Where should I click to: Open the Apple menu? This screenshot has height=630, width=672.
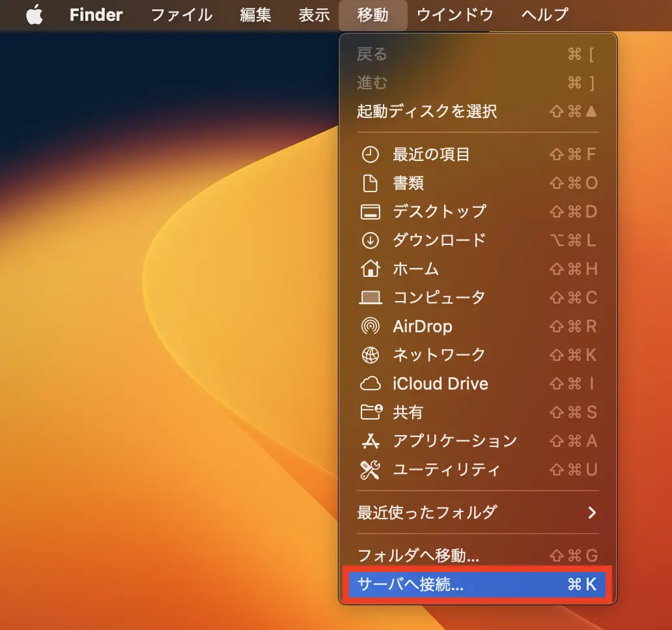pyautogui.click(x=34, y=14)
